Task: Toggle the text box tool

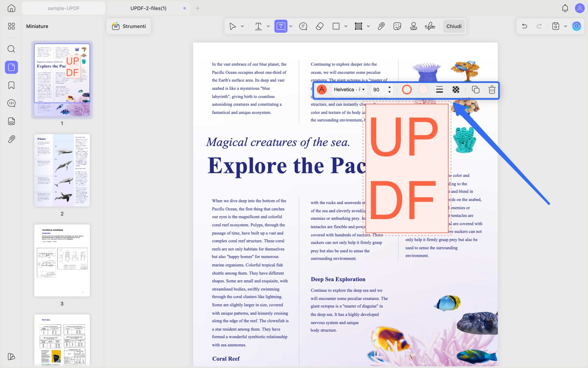Action: (281, 26)
